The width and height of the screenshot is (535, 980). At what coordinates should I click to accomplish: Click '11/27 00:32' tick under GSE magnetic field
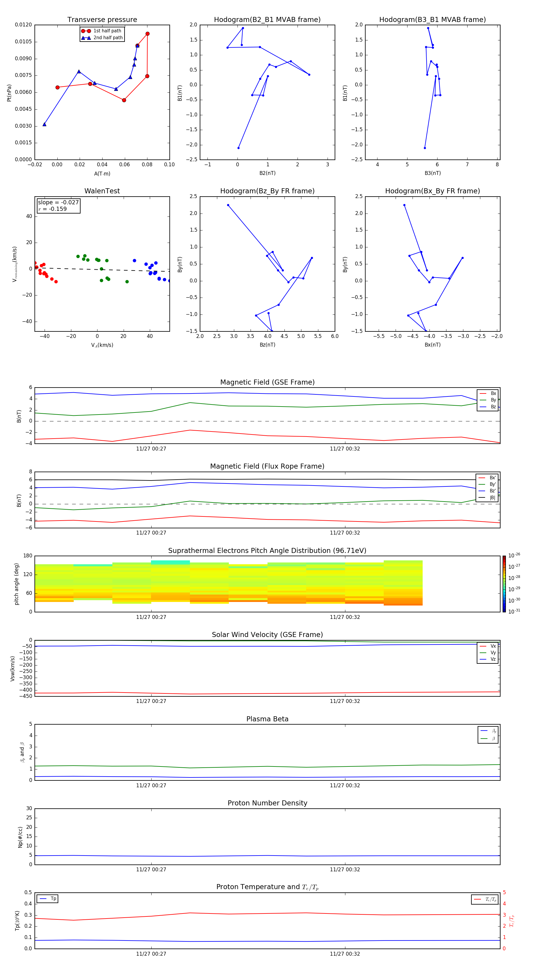click(344, 448)
